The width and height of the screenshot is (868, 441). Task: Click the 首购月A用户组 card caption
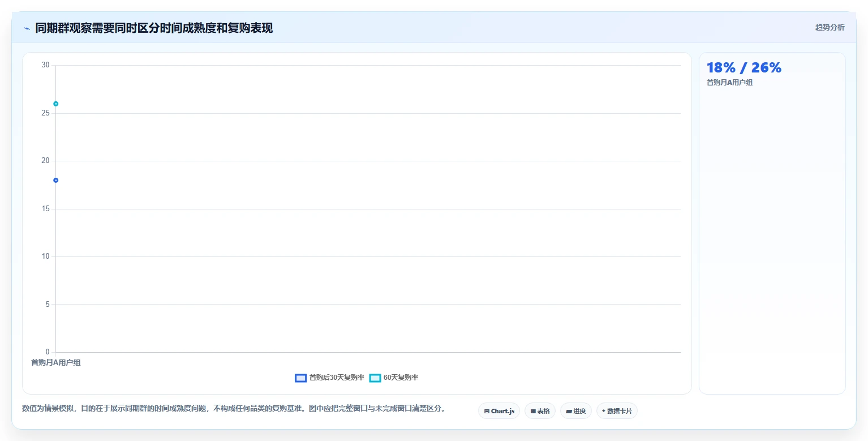point(730,83)
